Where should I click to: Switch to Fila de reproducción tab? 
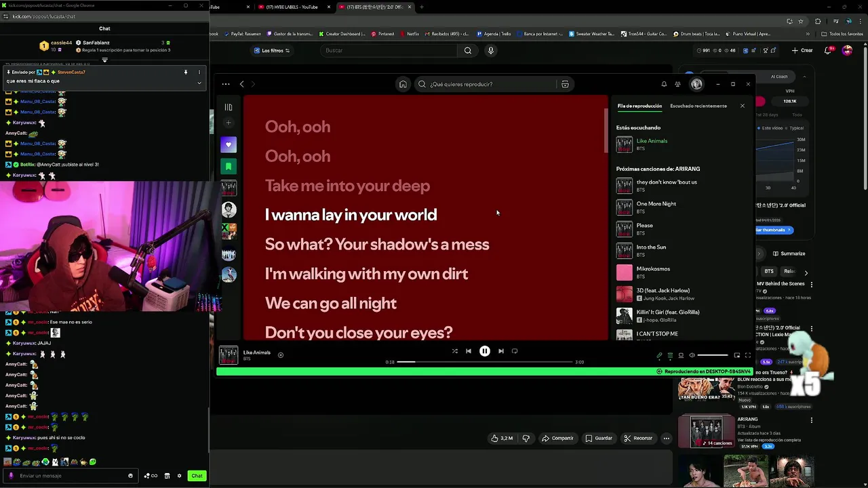coord(639,106)
